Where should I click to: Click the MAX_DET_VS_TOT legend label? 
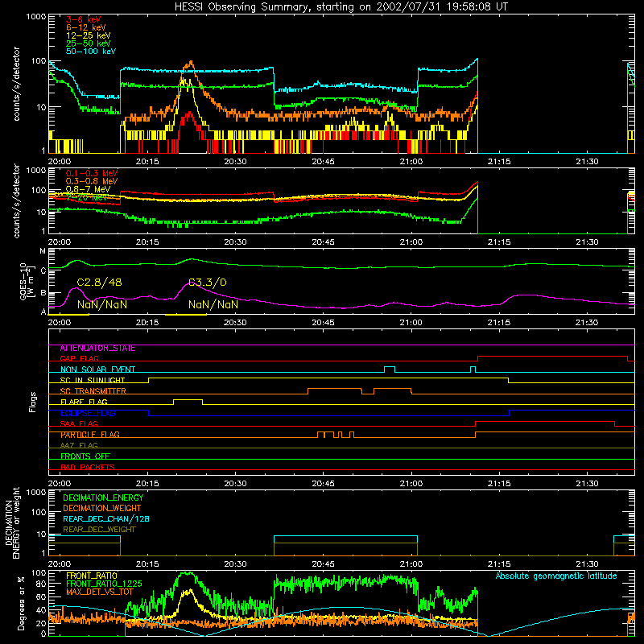coord(100,592)
